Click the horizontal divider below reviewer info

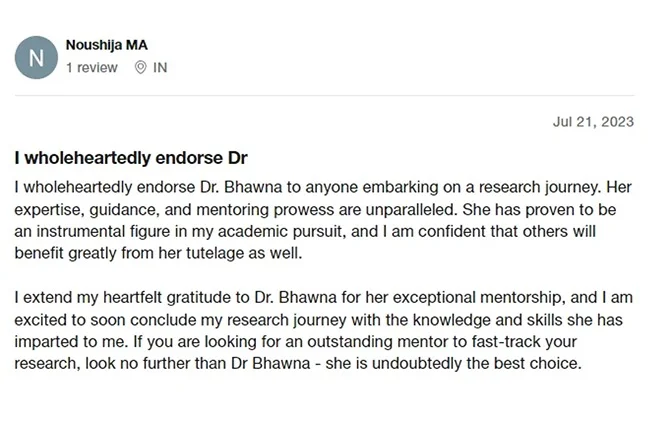(x=325, y=96)
